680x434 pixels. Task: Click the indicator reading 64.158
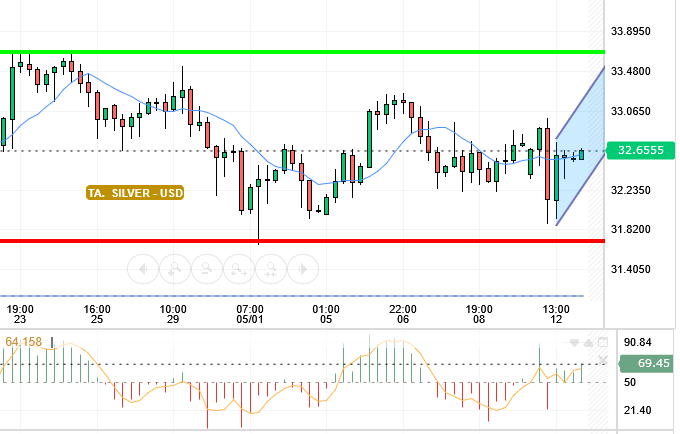pyautogui.click(x=23, y=342)
